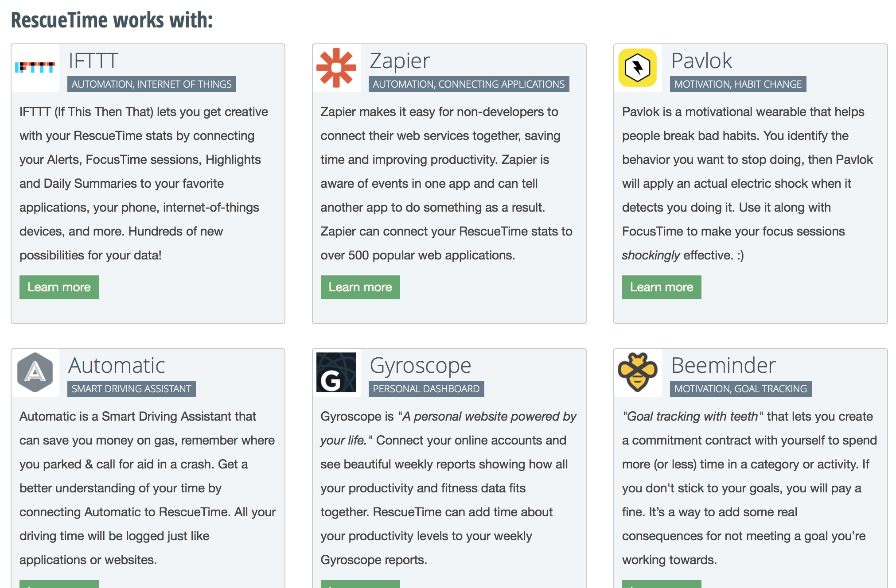Screen dimensions: 896x588
Task: Click the red Zapier asterisk logo
Action: tap(336, 68)
